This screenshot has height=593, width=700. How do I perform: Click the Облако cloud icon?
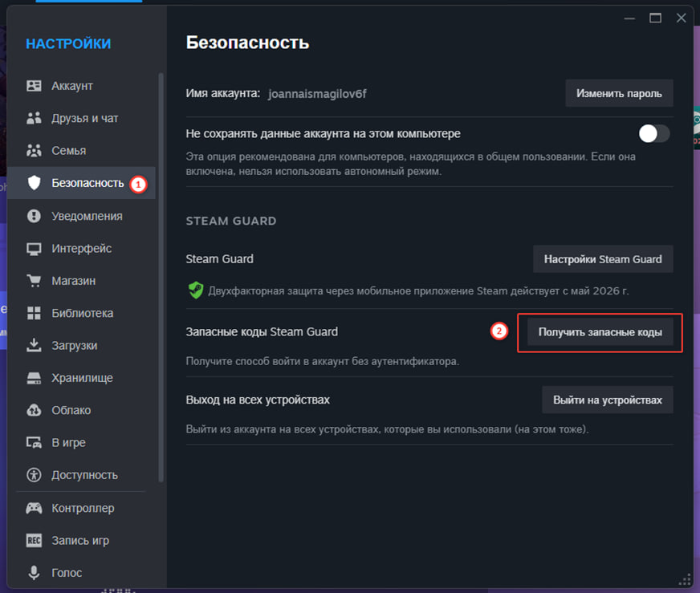[34, 410]
